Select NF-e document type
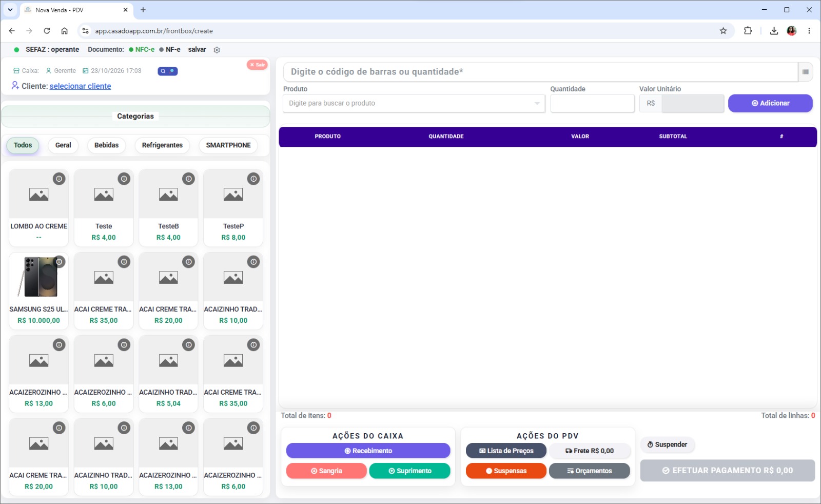 tap(170, 50)
